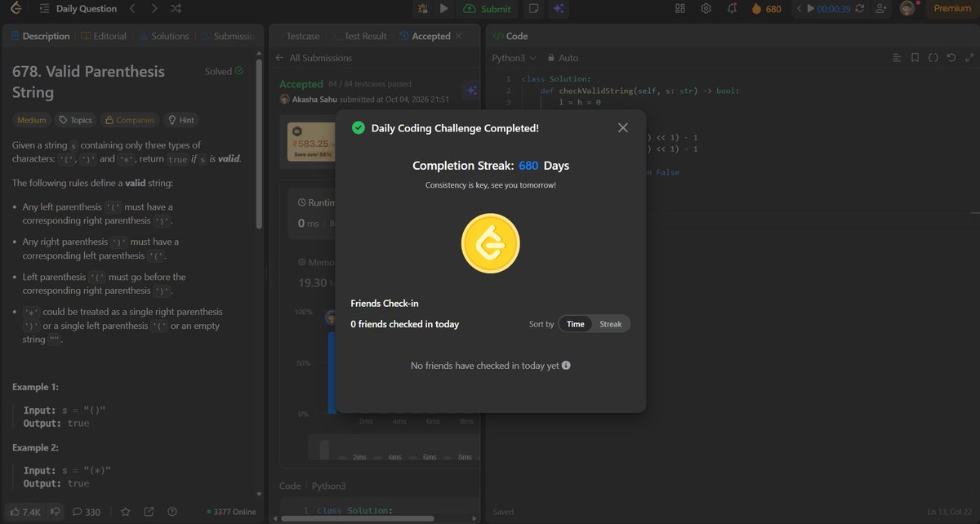980x524 pixels.
Task: Go to the next question arrow
Action: coord(154,9)
